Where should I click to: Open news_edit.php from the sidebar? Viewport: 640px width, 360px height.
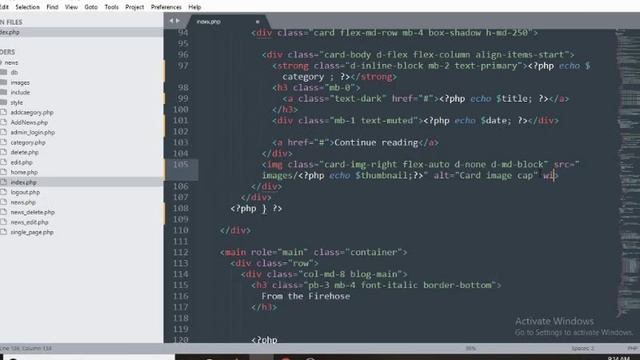(x=29, y=222)
